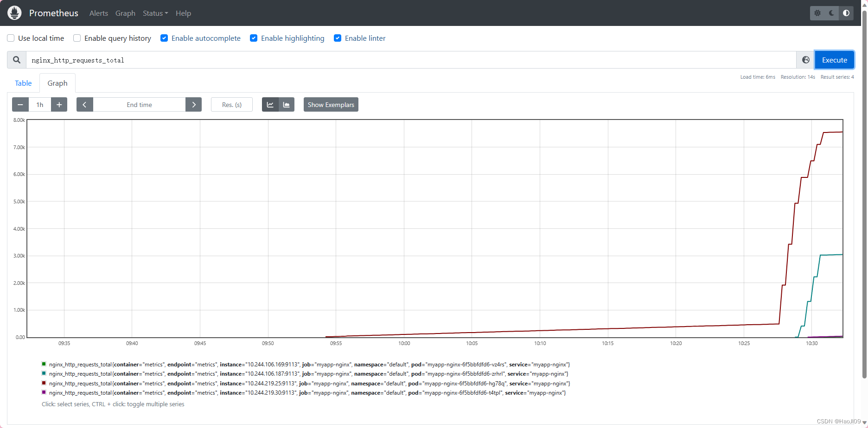
Task: Click green swatch of vz4rs pod series
Action: 44,364
